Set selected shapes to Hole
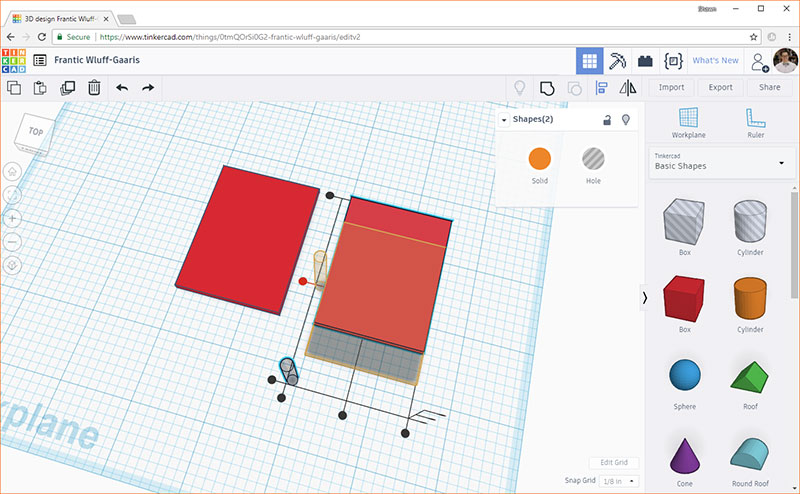The image size is (800, 494). 593,159
